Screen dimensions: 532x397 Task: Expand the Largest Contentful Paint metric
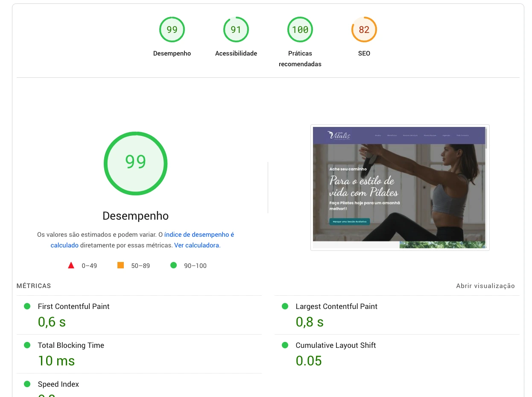[336, 306]
